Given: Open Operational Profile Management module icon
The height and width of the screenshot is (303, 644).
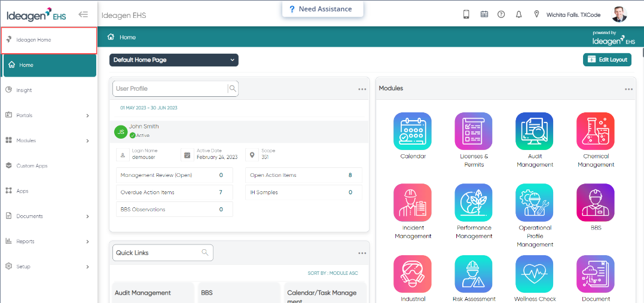Looking at the screenshot, I should click(x=535, y=203).
